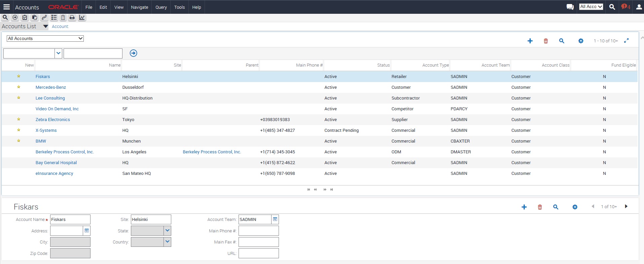
Task: Open the eInsurance Agency account link
Action: [54, 174]
